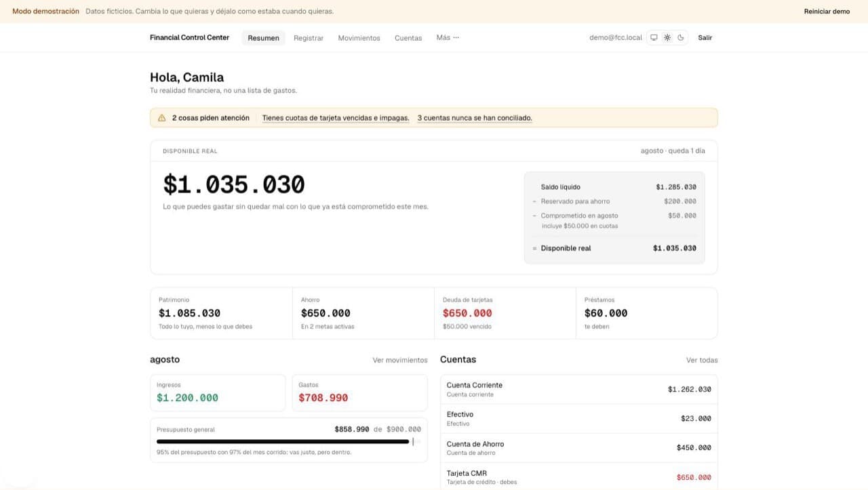Click the Saldo líquido $1.285.030 line

(614, 187)
